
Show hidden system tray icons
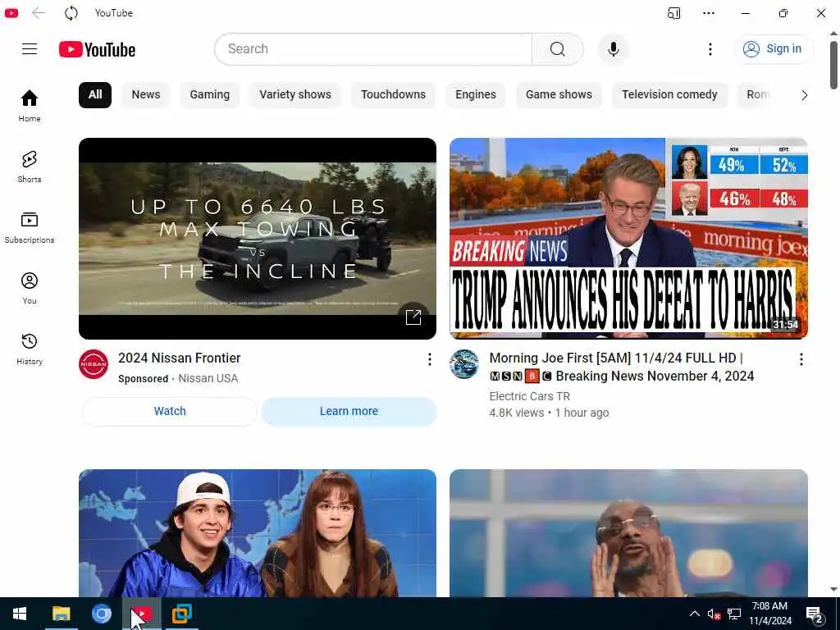click(694, 614)
